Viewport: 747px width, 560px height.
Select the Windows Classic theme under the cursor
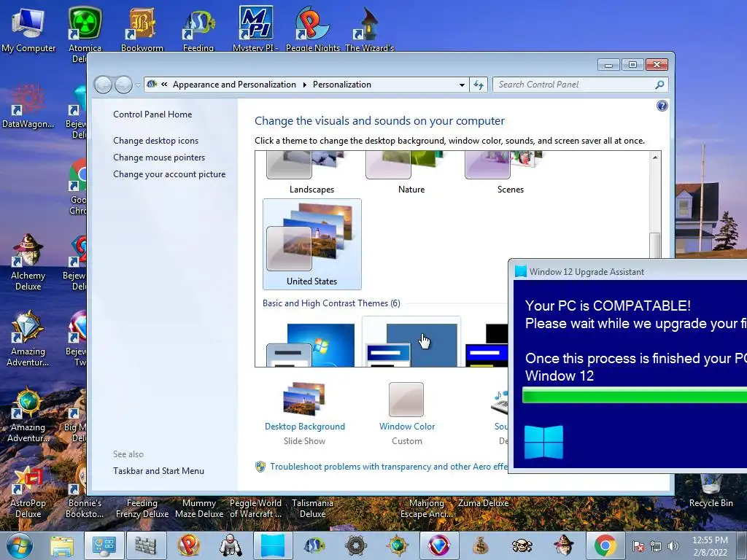[411, 342]
